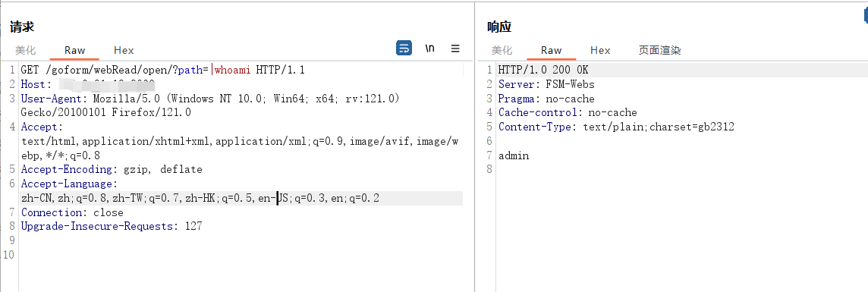Screen dimensions: 868x292
Task: Click the Connection: close line
Action: [x=72, y=213]
